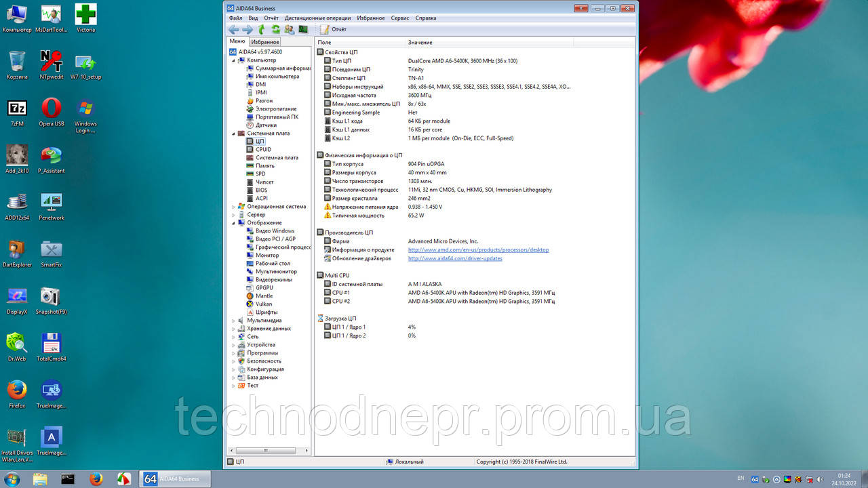Screen dimensions: 868x488
Task: Open the amd.com product information link
Action: coord(478,250)
